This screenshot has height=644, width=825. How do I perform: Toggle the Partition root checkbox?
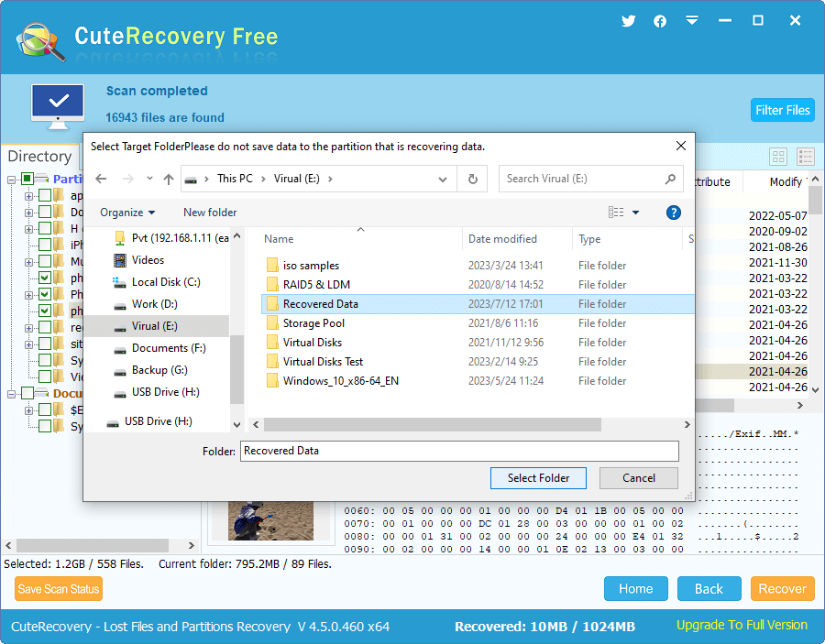pos(27,179)
